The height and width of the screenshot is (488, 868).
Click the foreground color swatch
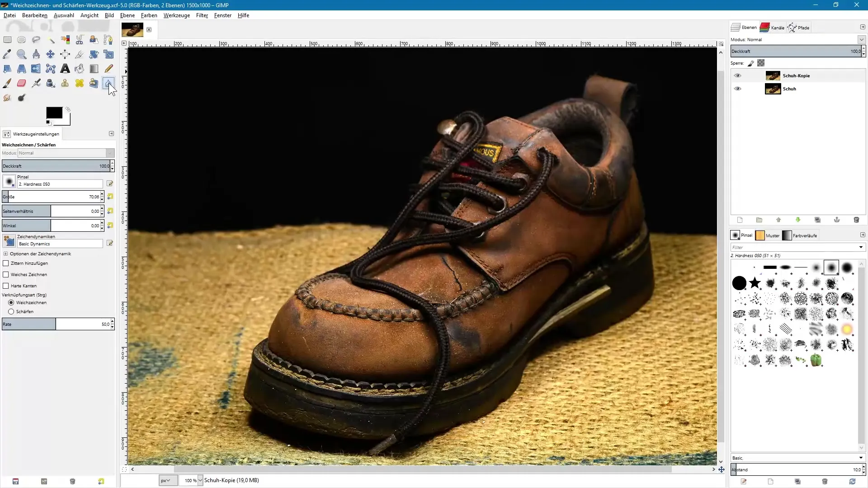[x=53, y=113]
